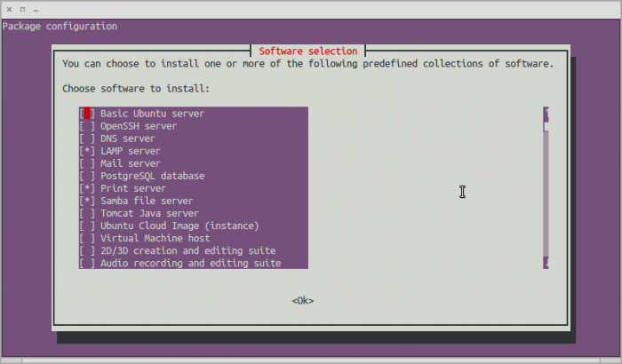Viewport: 622px width, 364px height.
Task: Disable the Print server checkbox
Action: 87,188
